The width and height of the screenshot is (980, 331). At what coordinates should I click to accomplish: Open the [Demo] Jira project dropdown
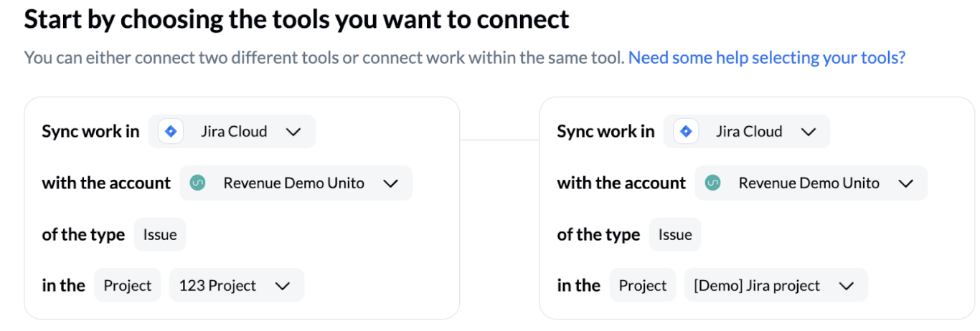point(776,285)
